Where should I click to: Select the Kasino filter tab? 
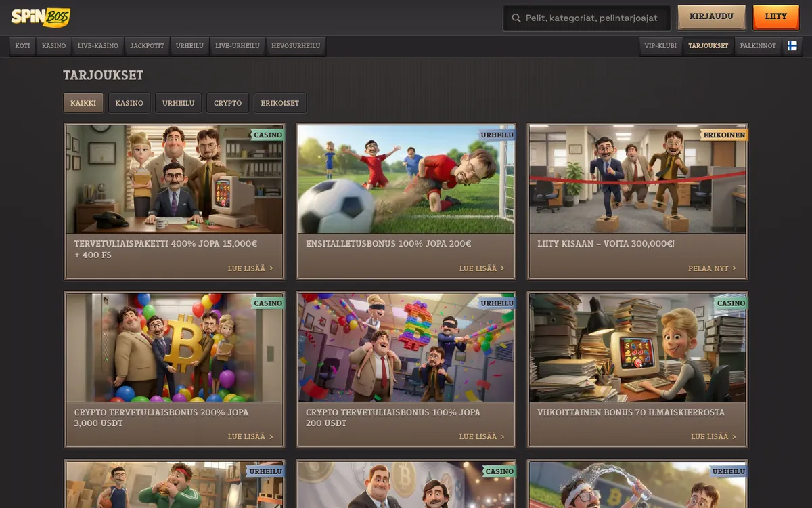pos(129,103)
